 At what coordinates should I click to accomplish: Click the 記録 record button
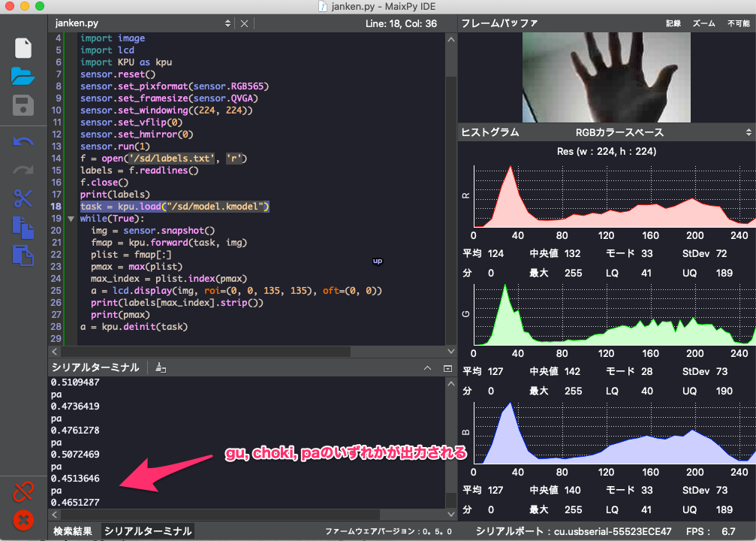[x=673, y=23]
